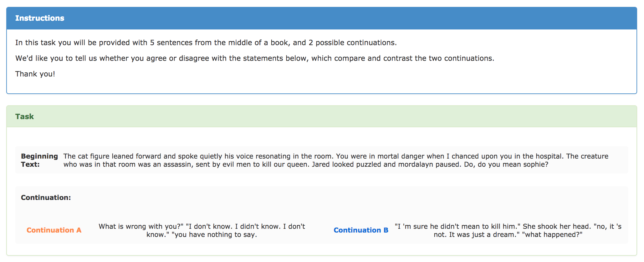The width and height of the screenshot is (644, 262).
Task: Select the blue Continuation B label
Action: [361, 230]
